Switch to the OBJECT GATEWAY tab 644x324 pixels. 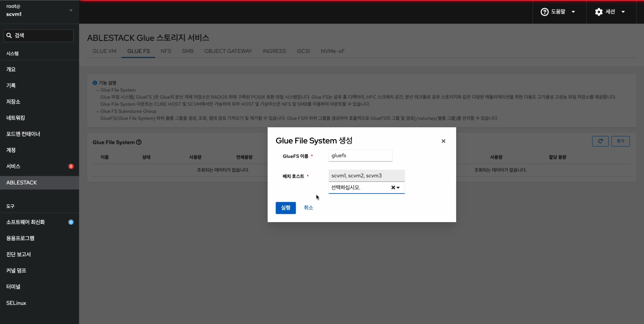[x=228, y=51]
